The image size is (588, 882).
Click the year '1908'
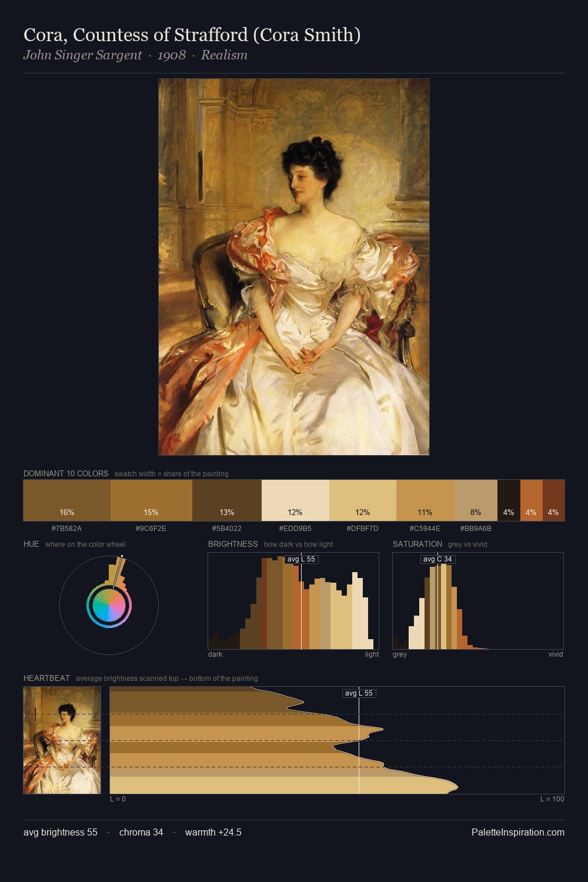pos(171,55)
